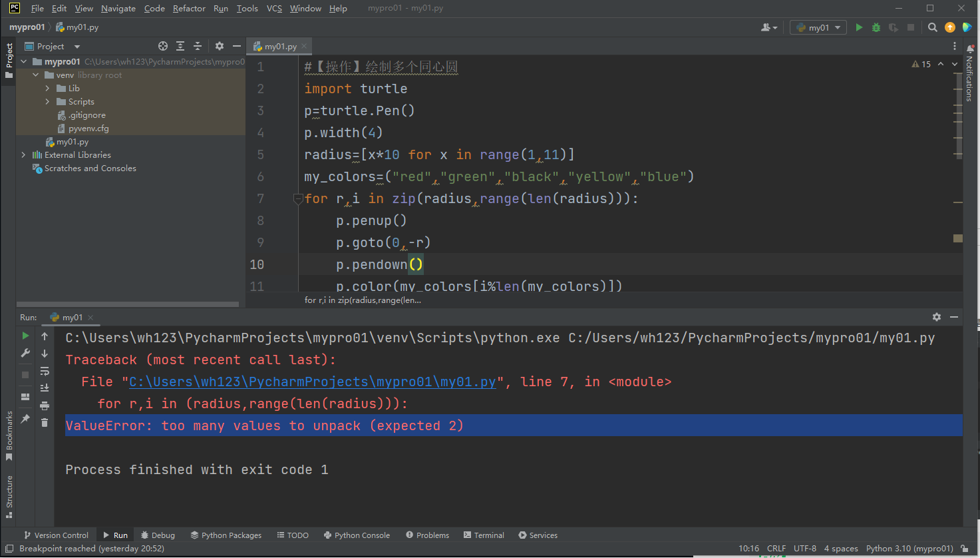Screen dimensions: 980x558
Task: Open the Navigate menu
Action: [x=118, y=8]
